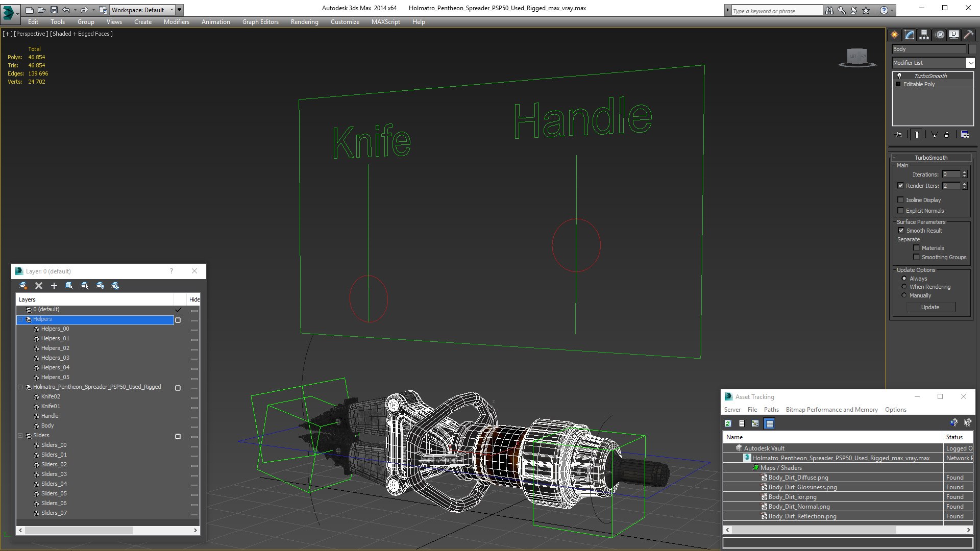Enable the Explicit Normals checkbox
Screen dimensions: 980x551
pyautogui.click(x=901, y=211)
